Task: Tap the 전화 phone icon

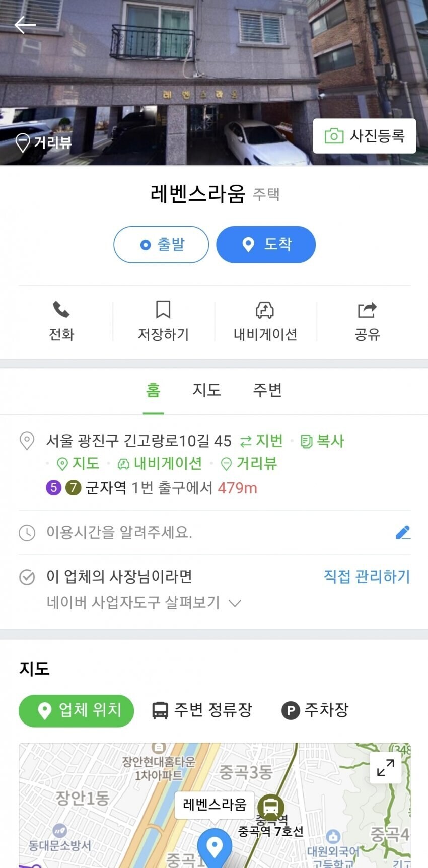Action: tap(61, 310)
